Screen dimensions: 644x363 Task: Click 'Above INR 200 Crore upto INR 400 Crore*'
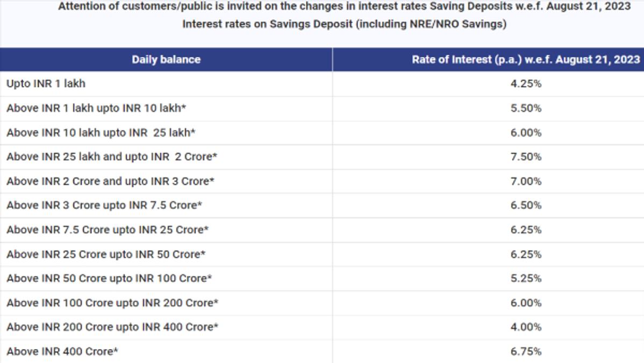112,327
